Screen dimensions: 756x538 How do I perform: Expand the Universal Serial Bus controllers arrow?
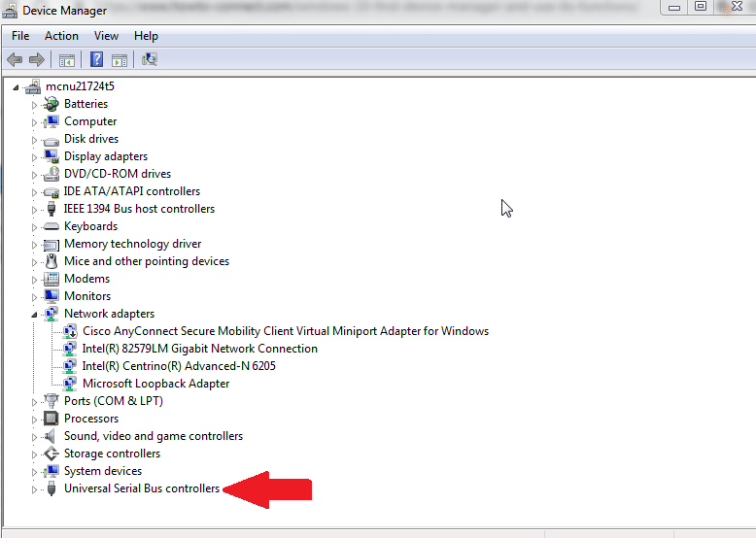(34, 489)
